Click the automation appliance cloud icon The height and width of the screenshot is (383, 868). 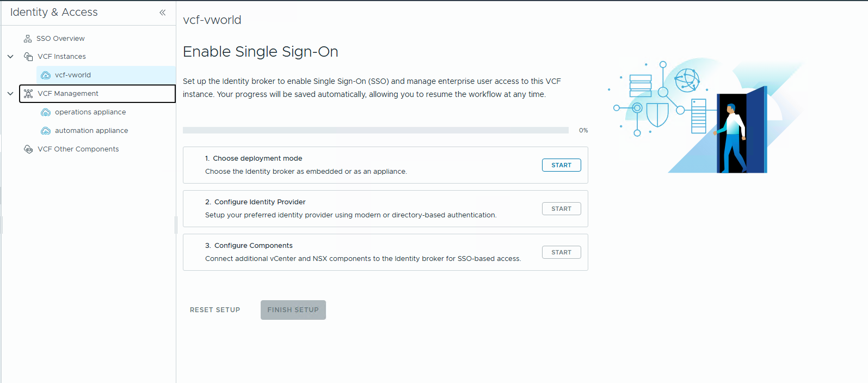click(46, 131)
